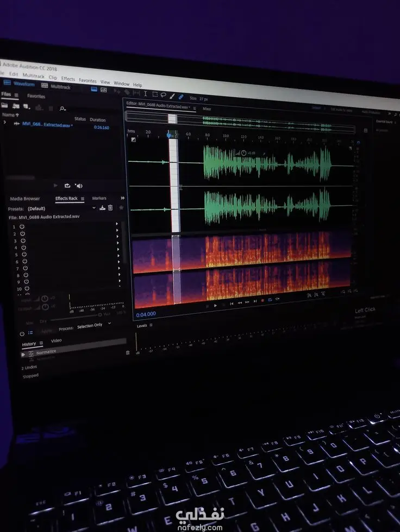Select the Time Selection tool
Image resolution: width=400 pixels, height=532 pixels.
coord(145,93)
